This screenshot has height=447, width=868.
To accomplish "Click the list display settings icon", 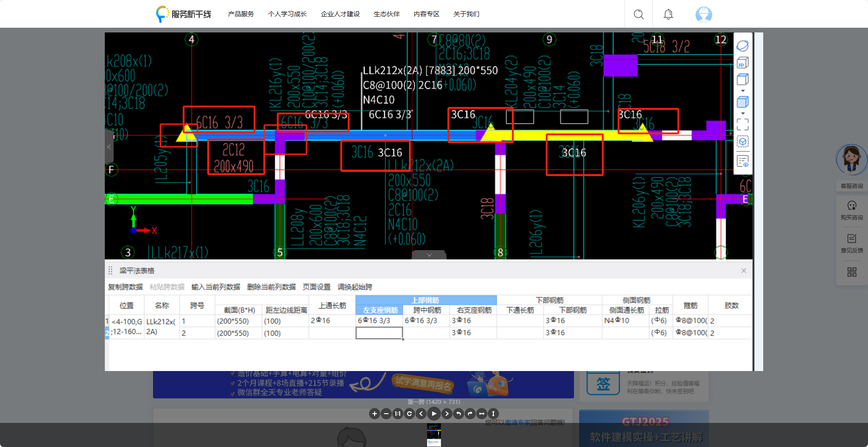I will click(743, 161).
